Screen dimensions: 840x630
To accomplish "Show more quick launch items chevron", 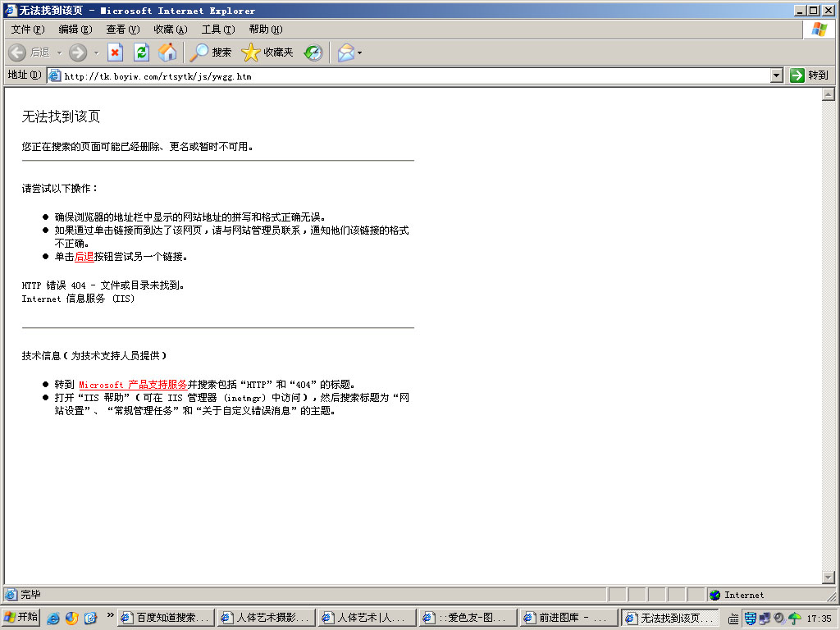I will [111, 615].
